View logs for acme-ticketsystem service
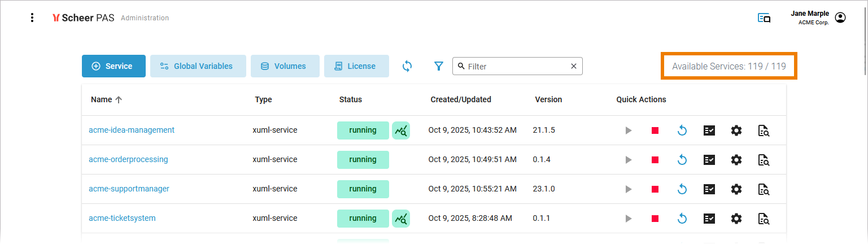Viewport: 868px width, 244px height. pos(764,219)
